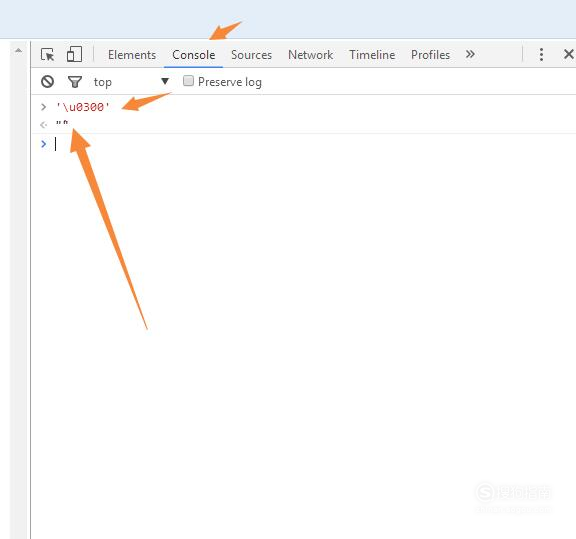Go to the Network tab
Viewport: 576px width, 539px height.
(310, 55)
